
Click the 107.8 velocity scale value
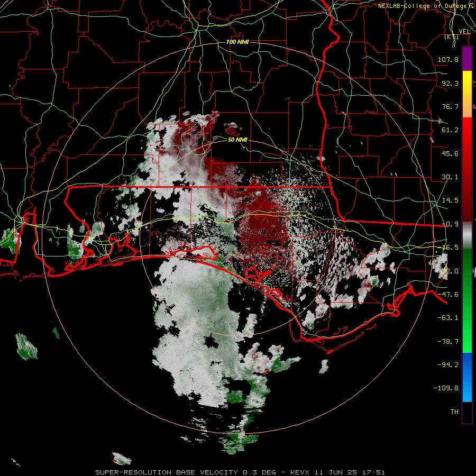pos(448,59)
